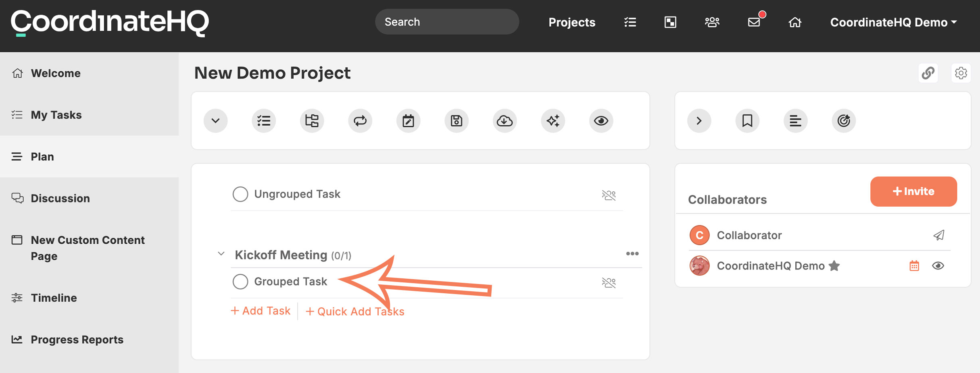
Task: Click the target goal icon
Action: tap(844, 120)
